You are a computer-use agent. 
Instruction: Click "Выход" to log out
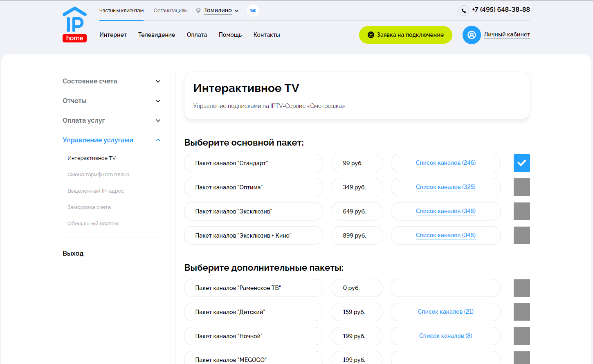73,254
